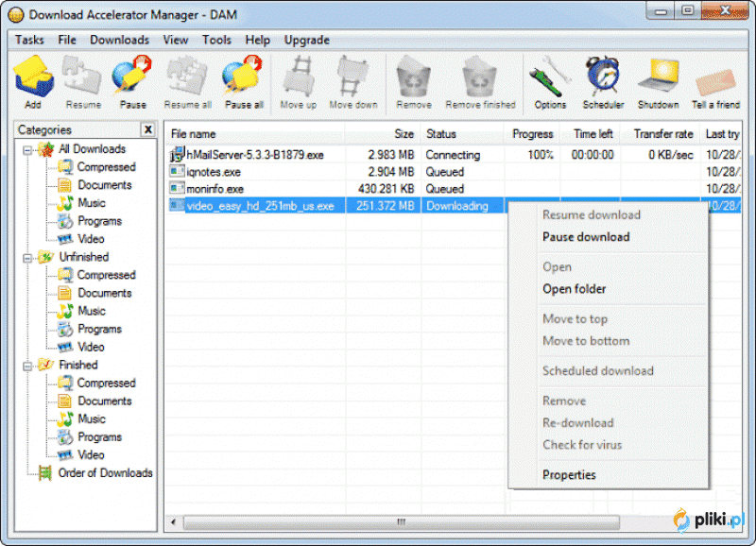
Task: Select Compressed under Finished
Action: (97, 383)
